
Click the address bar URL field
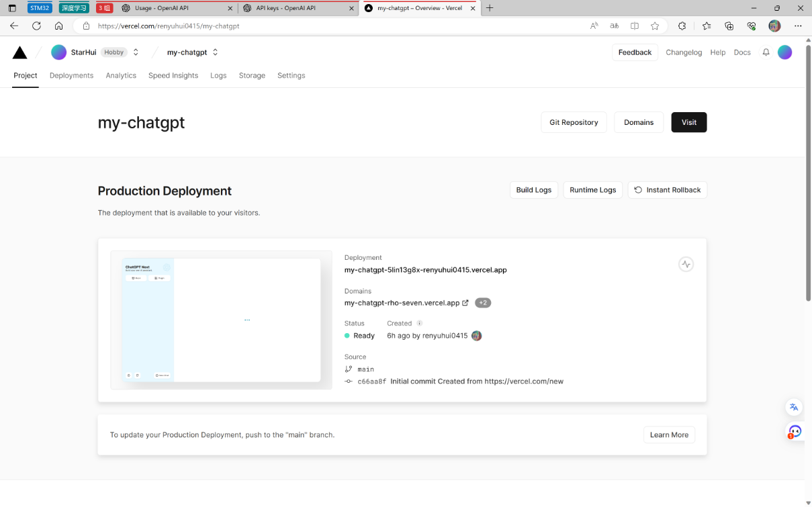(x=336, y=26)
